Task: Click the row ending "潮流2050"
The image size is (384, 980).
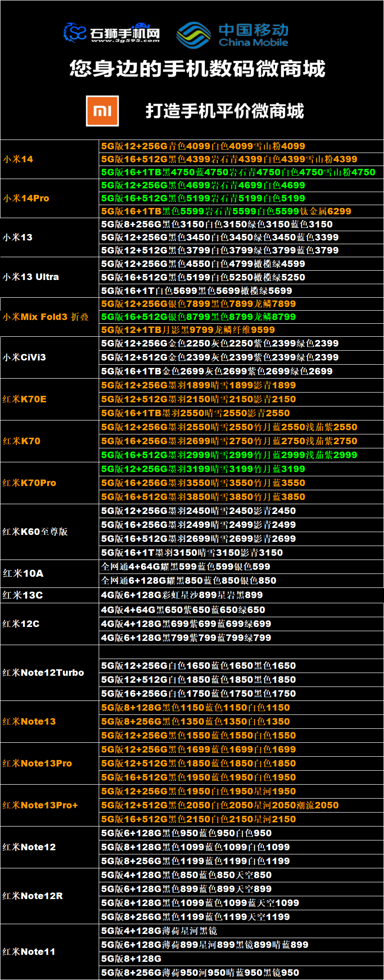Action: point(242,805)
